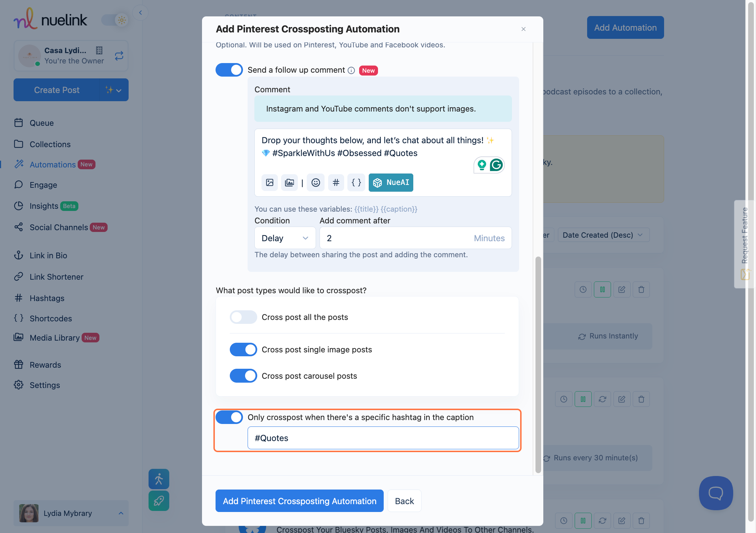Go to Queue in sidebar

point(41,123)
